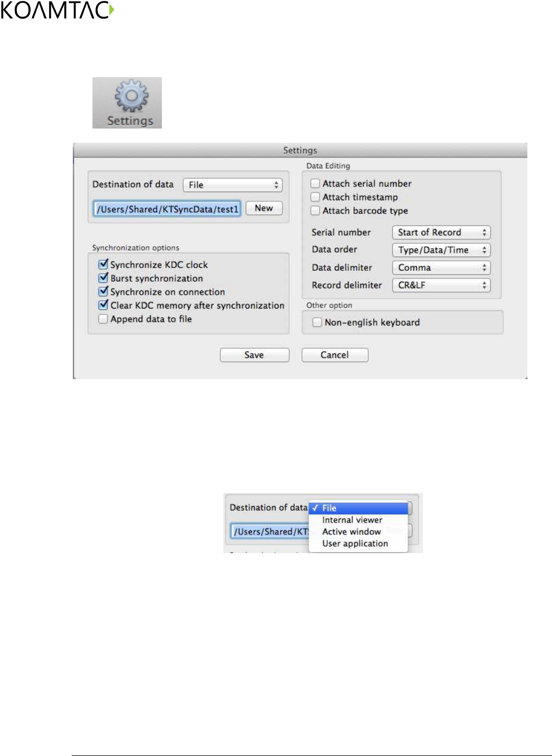Enable Attach serial number checkbox
This screenshot has height=756, width=552.
315,183
